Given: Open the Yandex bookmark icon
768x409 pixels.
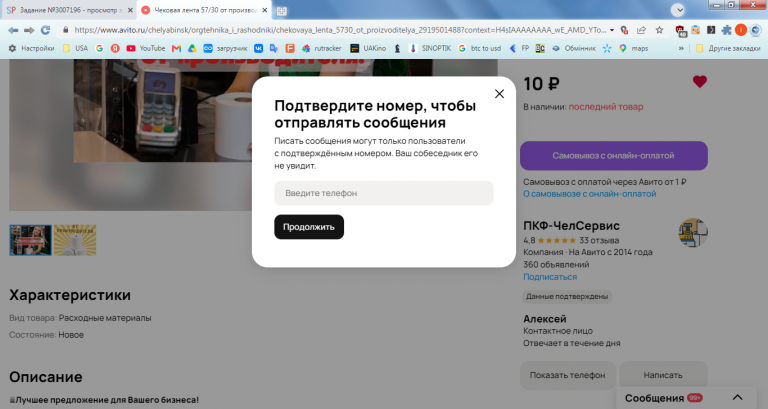Looking at the screenshot, I should 115,48.
